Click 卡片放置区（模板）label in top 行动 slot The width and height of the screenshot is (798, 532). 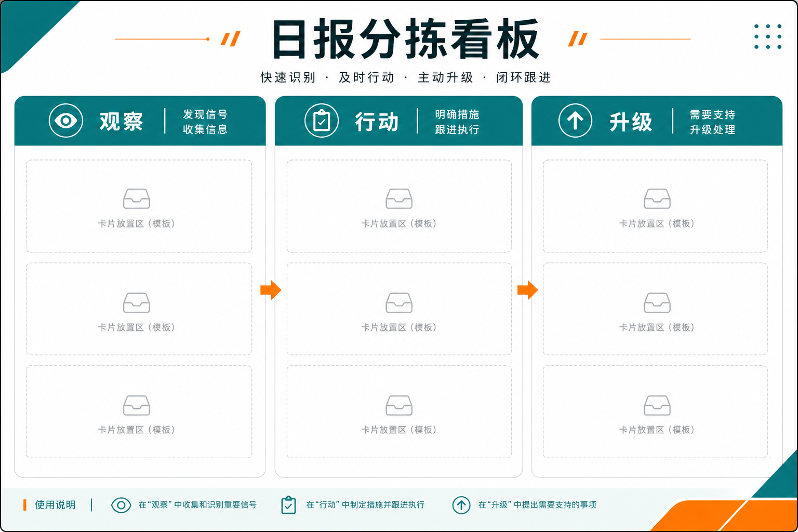(x=399, y=223)
